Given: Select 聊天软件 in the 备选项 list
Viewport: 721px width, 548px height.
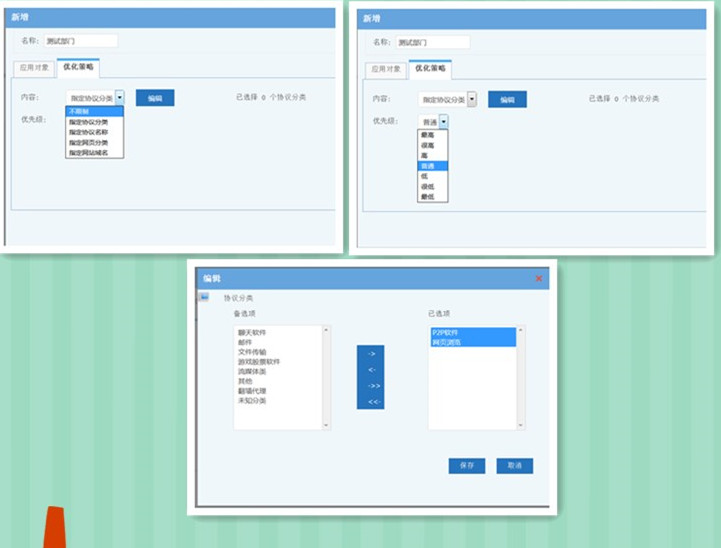Looking at the screenshot, I should [251, 332].
